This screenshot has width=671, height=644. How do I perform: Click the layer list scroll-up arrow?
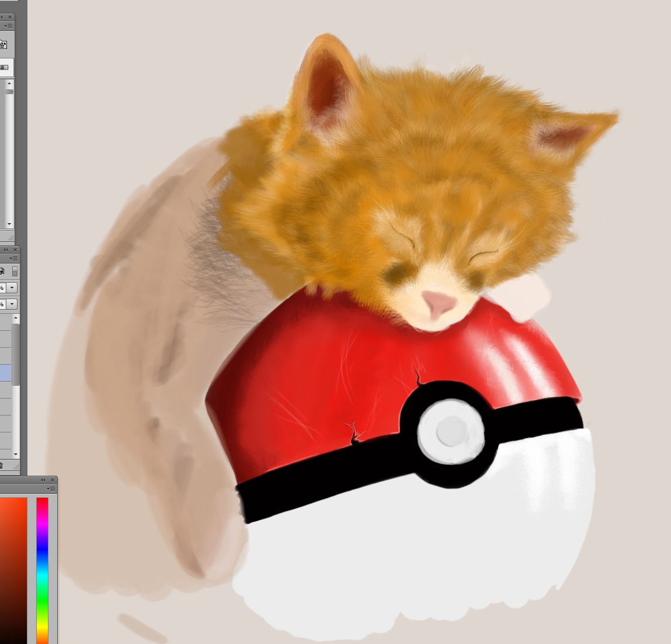point(16,318)
